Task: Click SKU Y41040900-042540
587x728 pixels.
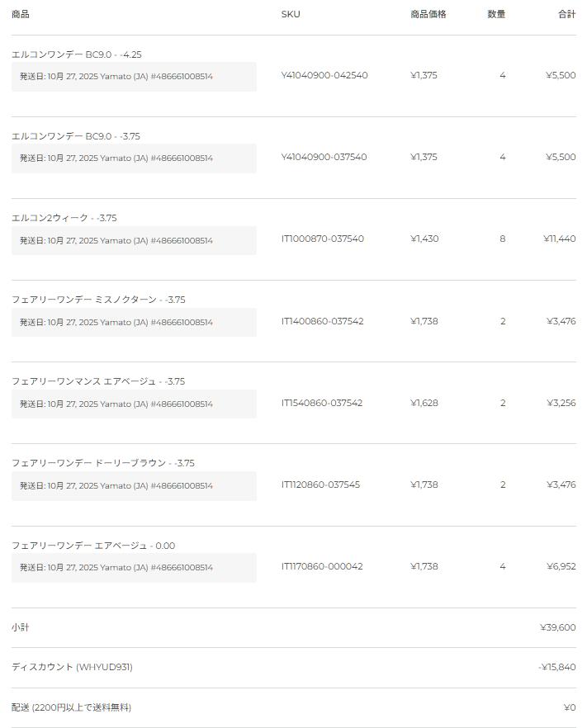Action: (x=324, y=75)
